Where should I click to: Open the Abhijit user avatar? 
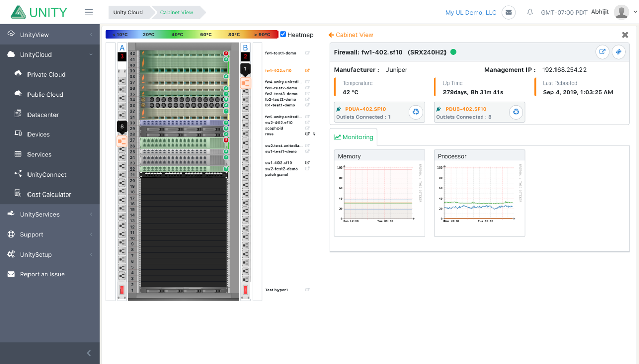[621, 12]
